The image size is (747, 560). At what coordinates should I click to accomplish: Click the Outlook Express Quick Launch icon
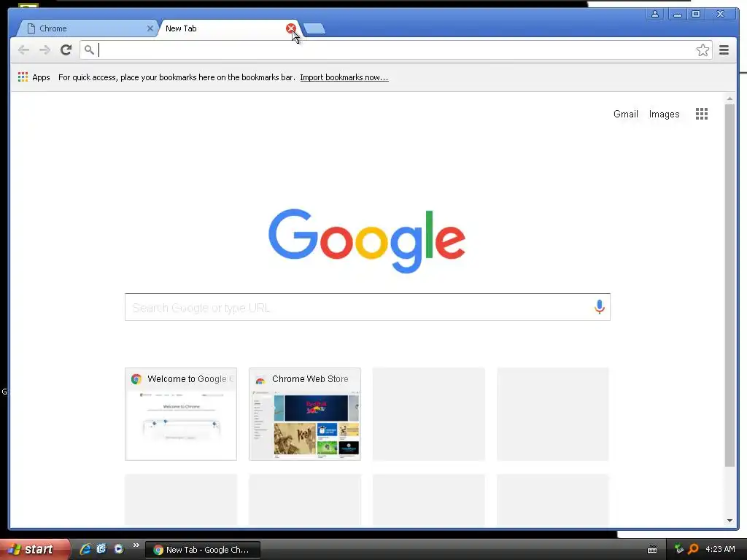pos(101,549)
